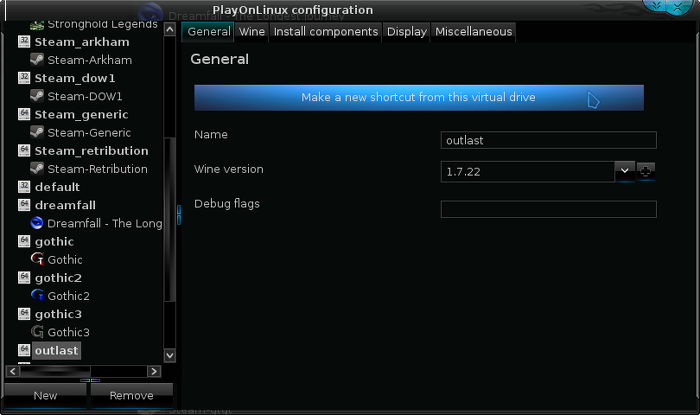
Task: Click the 64-bit icon next to dreamfall
Action: [x=24, y=205]
